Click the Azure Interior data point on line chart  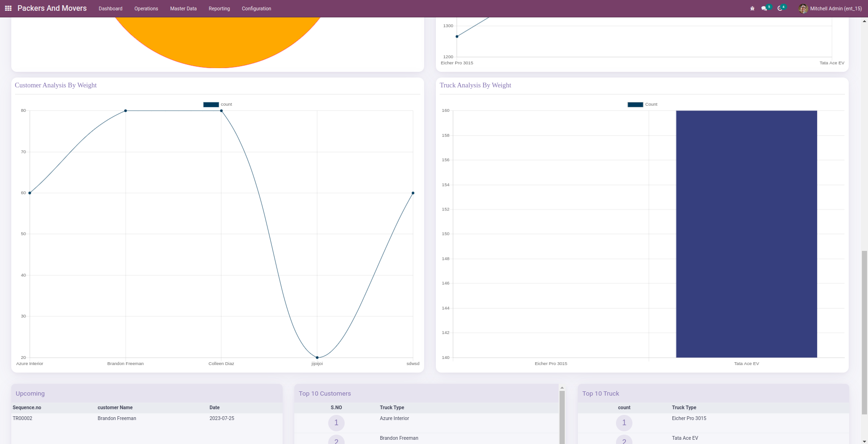coord(30,193)
